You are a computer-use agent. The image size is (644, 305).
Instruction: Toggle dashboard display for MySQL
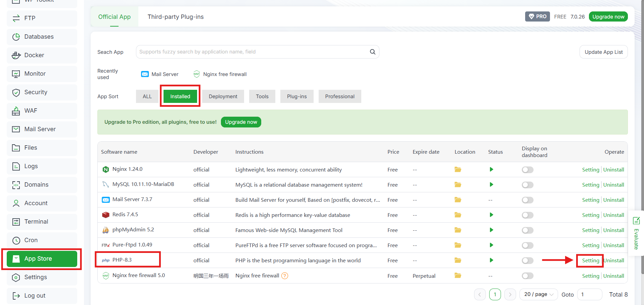point(527,185)
